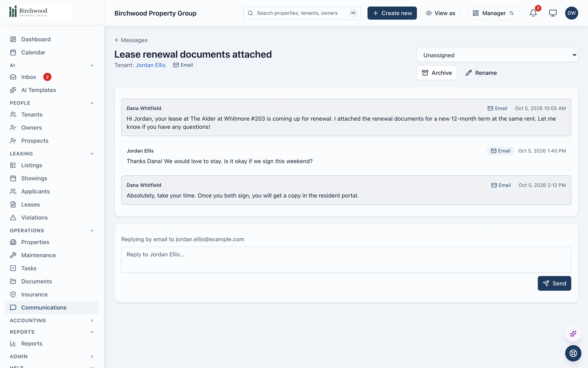Open Inbox with 2 unread
Screen dimensions: 588x368
[x=52, y=77]
